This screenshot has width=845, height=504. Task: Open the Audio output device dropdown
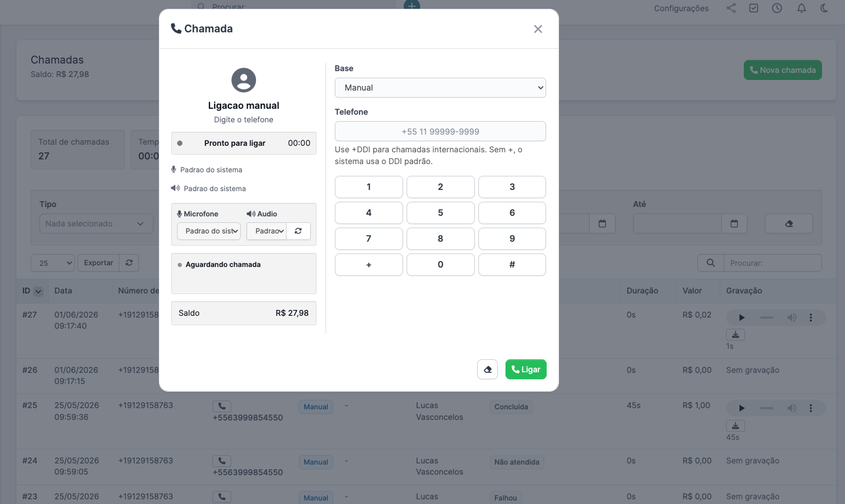click(x=267, y=231)
